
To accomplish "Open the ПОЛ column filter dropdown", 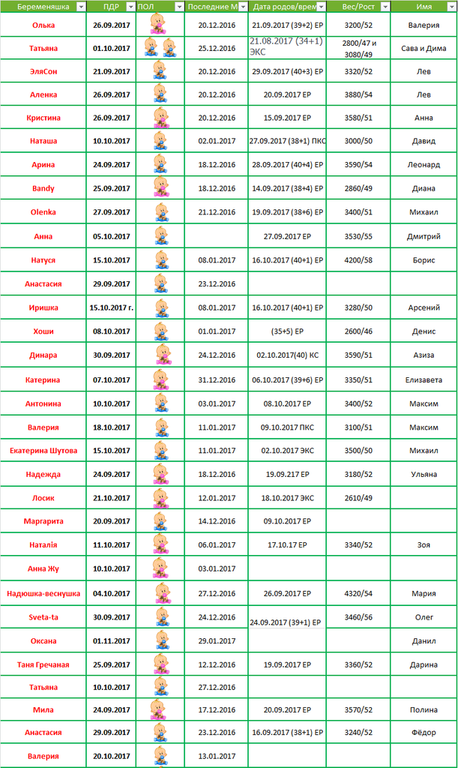I will (x=179, y=6).
